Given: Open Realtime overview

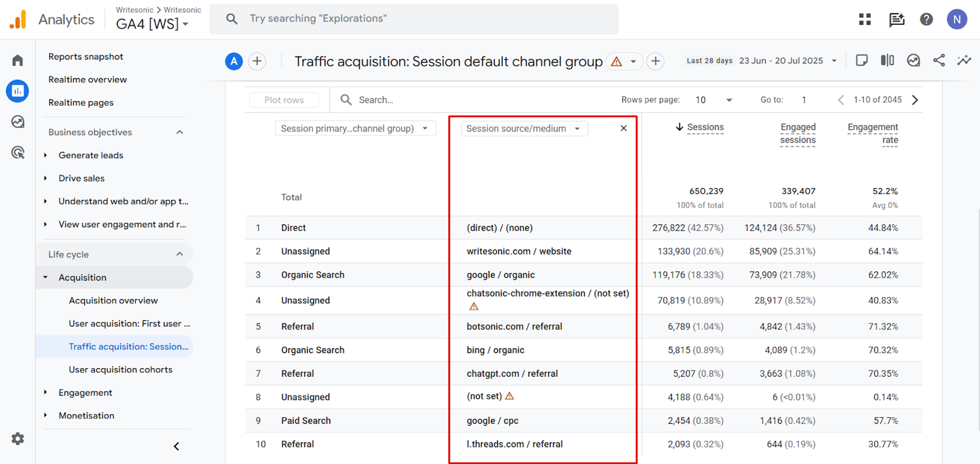Looking at the screenshot, I should (x=87, y=80).
